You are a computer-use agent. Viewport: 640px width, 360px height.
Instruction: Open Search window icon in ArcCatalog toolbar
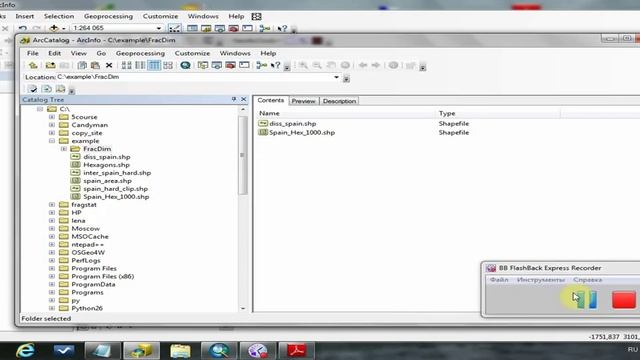pos(217,65)
